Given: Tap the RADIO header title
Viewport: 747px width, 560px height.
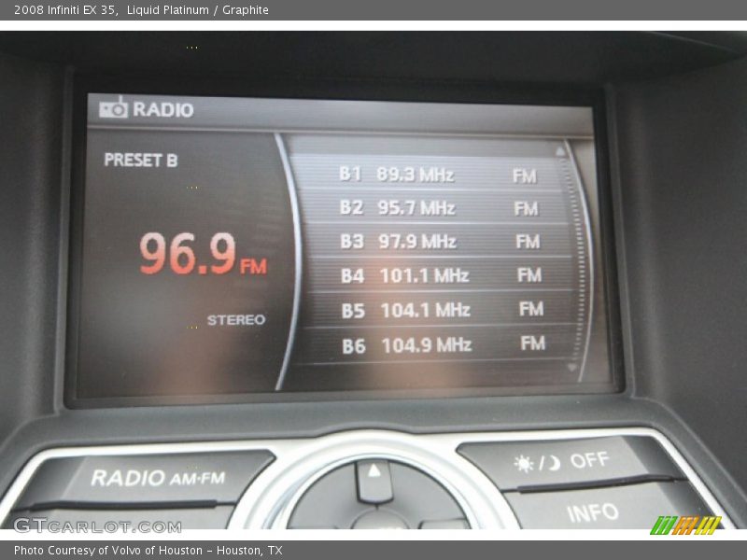Looking at the screenshot, I should click(162, 109).
